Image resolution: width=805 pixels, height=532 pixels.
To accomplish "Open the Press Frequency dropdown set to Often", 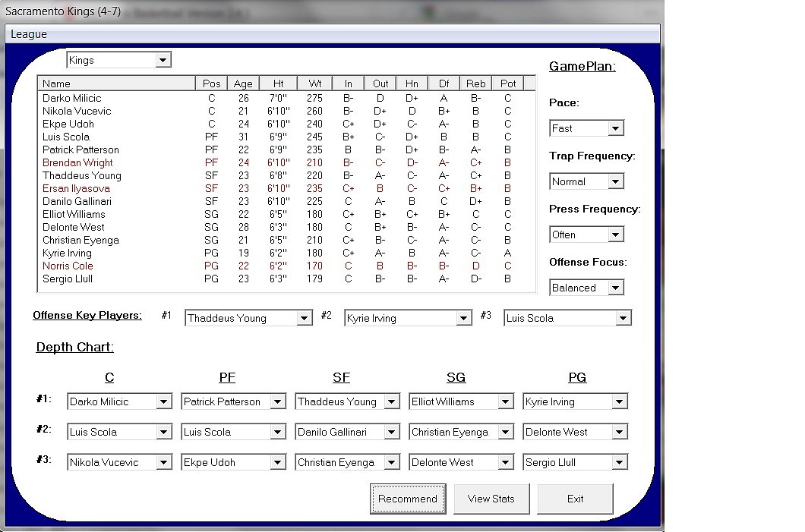I will 587,235.
